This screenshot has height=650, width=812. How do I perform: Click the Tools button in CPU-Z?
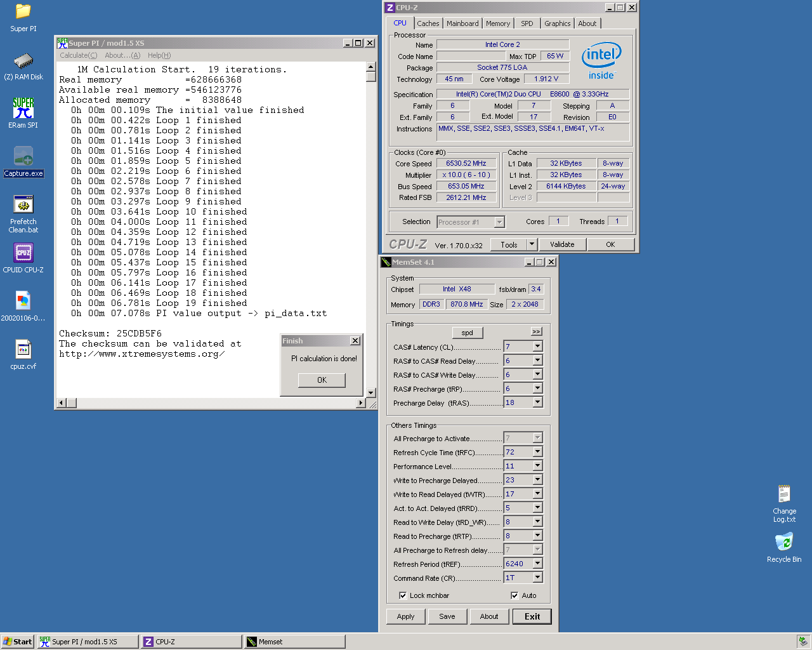[509, 244]
